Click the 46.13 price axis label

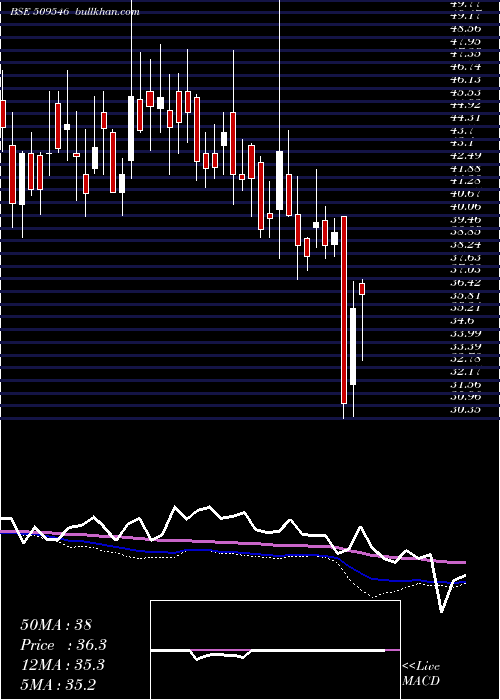pos(465,79)
